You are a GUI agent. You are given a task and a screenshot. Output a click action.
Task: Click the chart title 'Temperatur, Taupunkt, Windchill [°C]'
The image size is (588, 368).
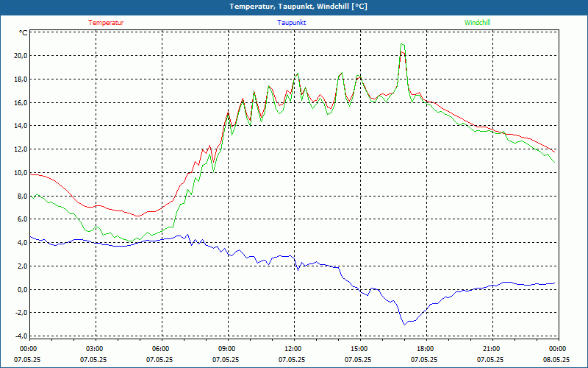[298, 7]
